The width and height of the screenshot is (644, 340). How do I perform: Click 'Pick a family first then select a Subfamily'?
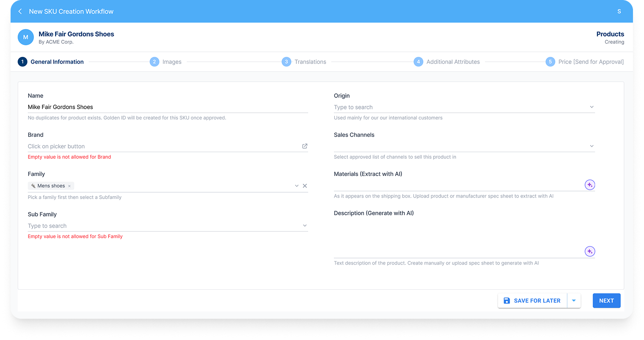coord(75,197)
